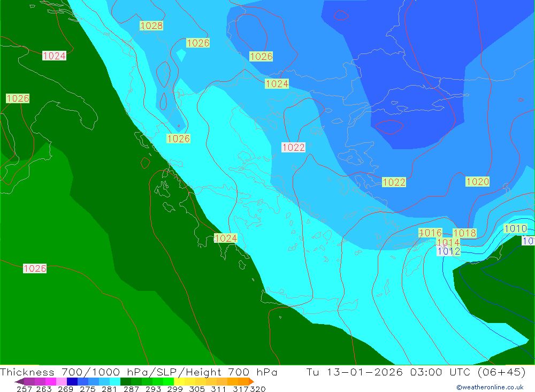Click the legend value 263
The height and width of the screenshot is (392, 535).
point(44,389)
